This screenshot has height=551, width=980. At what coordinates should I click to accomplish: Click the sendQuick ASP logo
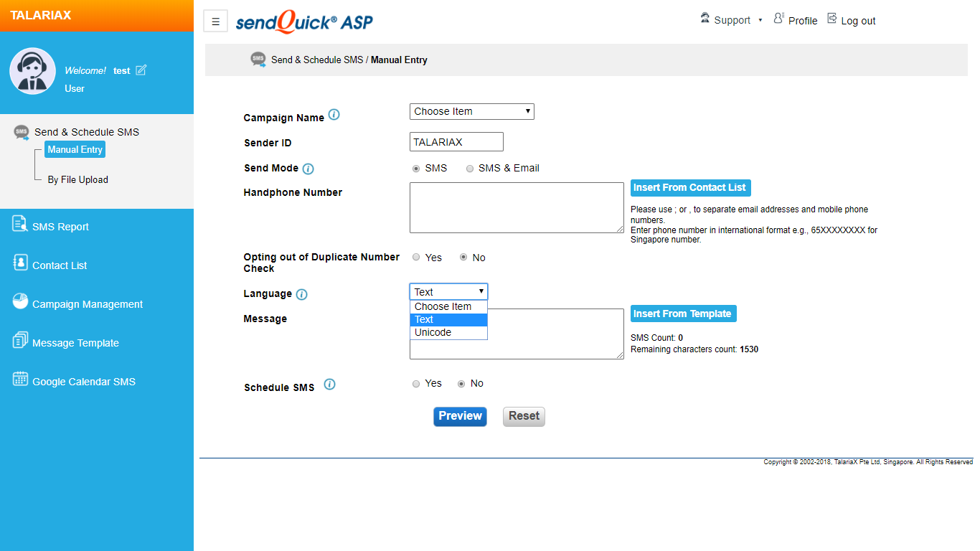[x=304, y=22]
